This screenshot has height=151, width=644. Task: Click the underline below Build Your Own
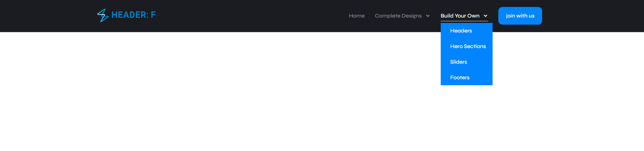pos(464,21)
